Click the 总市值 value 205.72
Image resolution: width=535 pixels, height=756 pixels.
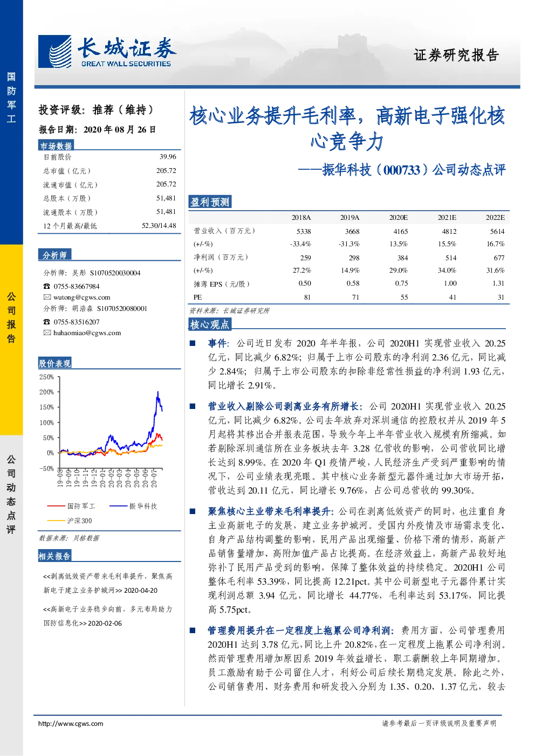click(x=166, y=170)
